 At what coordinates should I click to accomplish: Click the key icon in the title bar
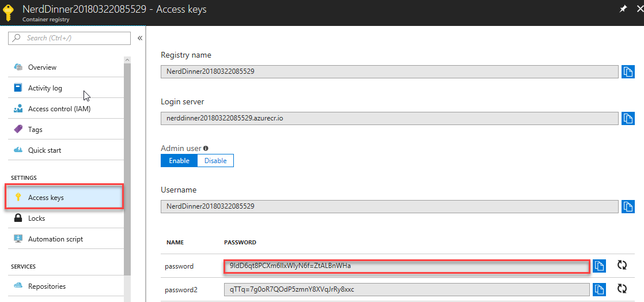click(8, 13)
